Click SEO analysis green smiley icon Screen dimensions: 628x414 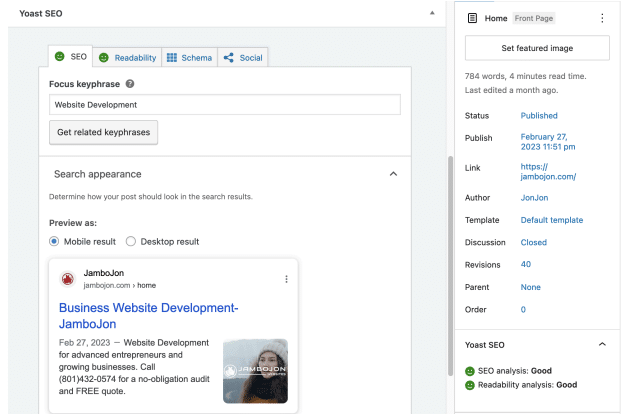[470, 371]
